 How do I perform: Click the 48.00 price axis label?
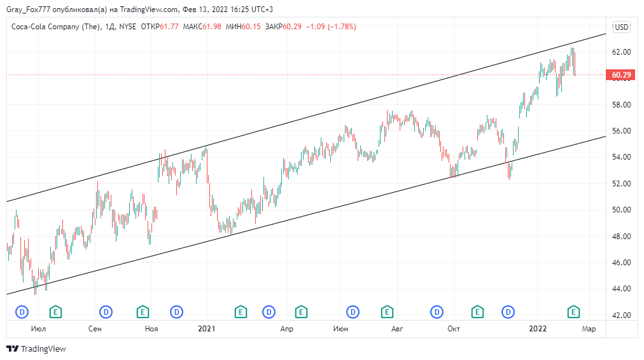pyautogui.click(x=622, y=237)
